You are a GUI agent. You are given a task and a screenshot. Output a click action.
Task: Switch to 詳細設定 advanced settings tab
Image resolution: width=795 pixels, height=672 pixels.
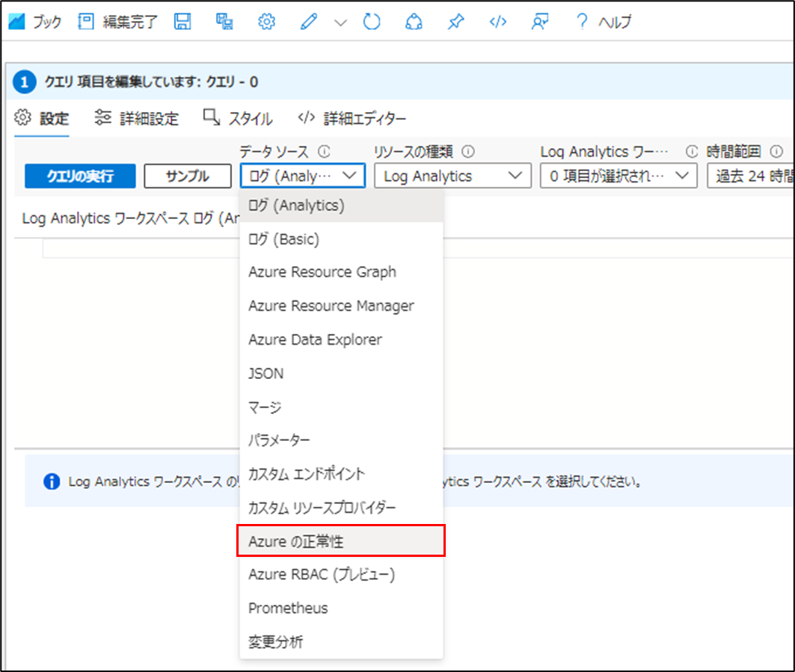(x=136, y=119)
